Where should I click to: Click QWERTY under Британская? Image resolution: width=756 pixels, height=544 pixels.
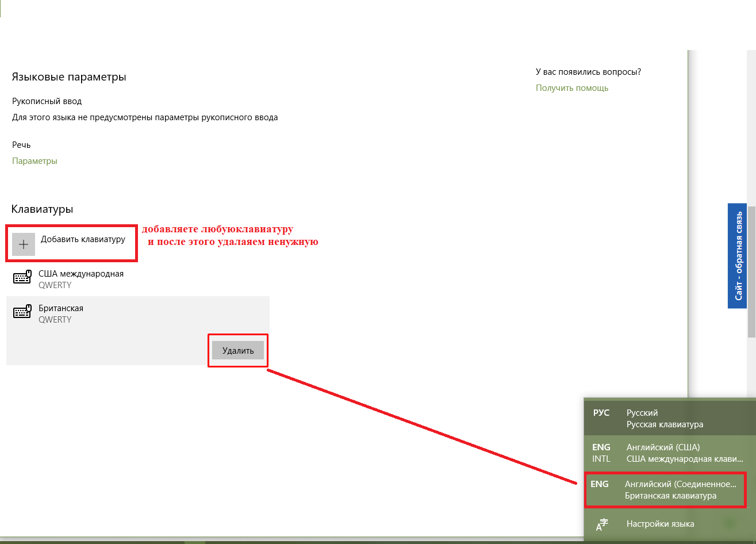point(55,320)
